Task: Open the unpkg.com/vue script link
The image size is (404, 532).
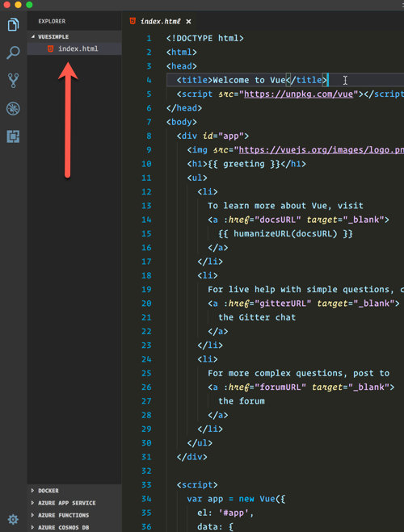Action: pos(298,94)
